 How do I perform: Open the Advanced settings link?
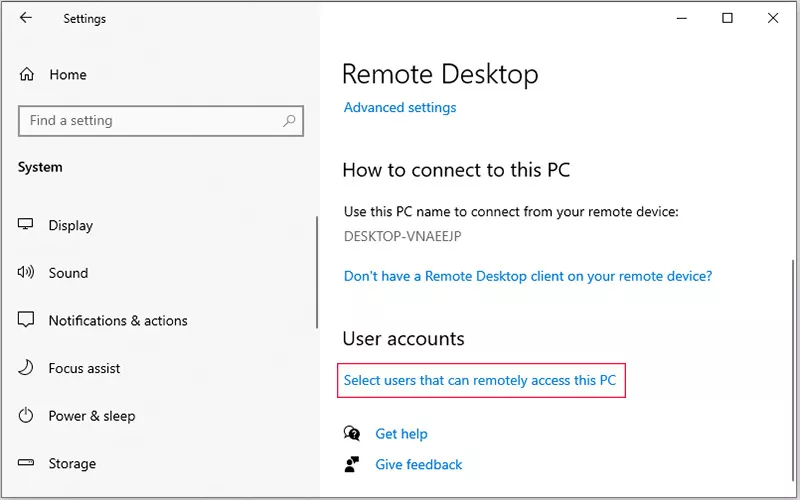click(x=400, y=108)
